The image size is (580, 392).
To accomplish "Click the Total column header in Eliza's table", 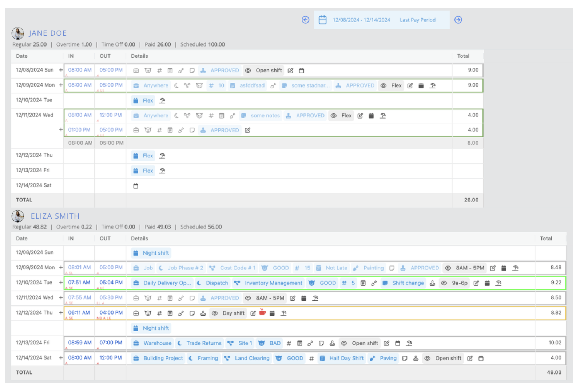I will click(546, 239).
